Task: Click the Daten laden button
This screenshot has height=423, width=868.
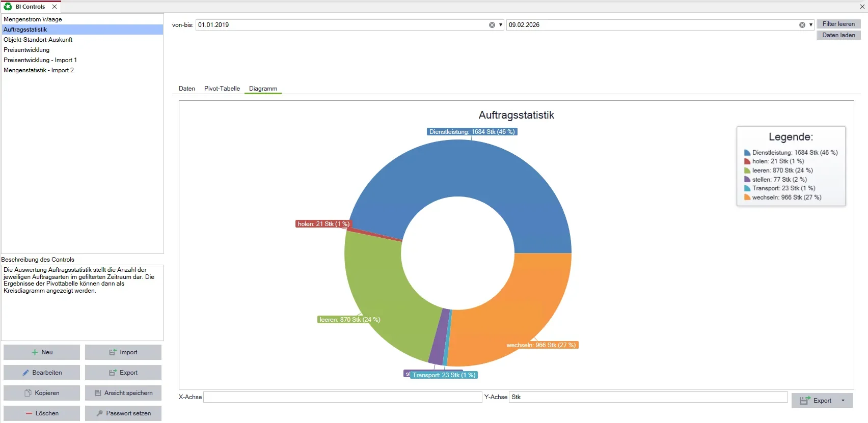Action: tap(838, 35)
